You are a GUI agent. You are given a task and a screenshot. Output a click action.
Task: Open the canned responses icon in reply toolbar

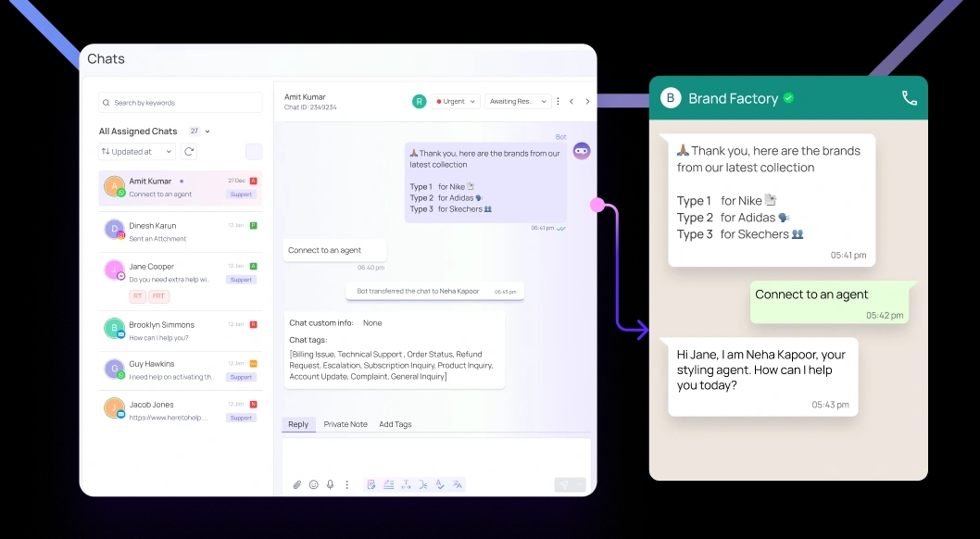[x=371, y=484]
